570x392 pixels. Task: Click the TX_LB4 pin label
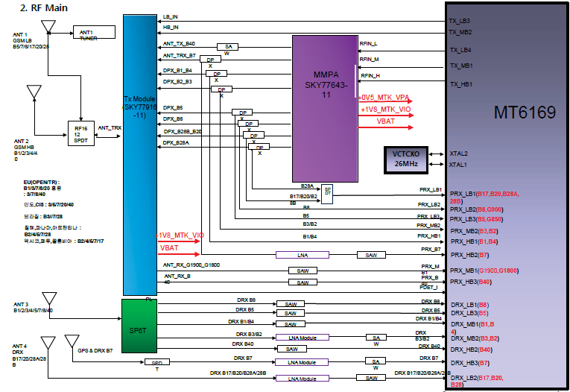[x=460, y=50]
